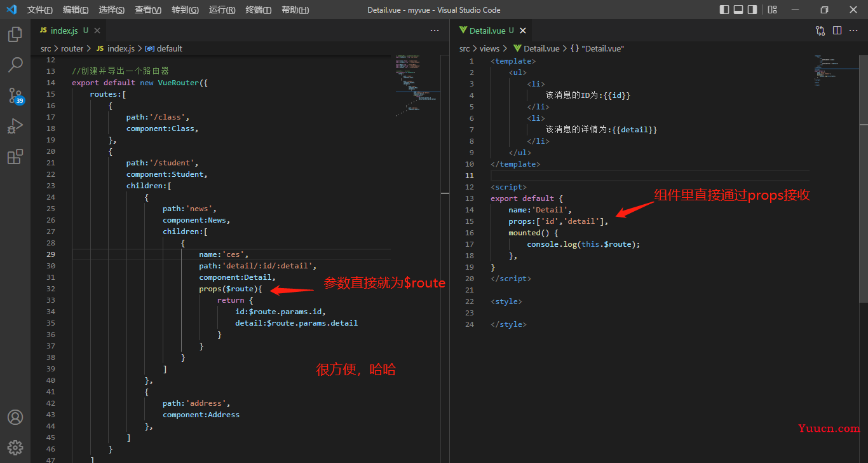Click the Vue file icon on Detail.vue tab
This screenshot has height=463, width=868.
coord(463,31)
